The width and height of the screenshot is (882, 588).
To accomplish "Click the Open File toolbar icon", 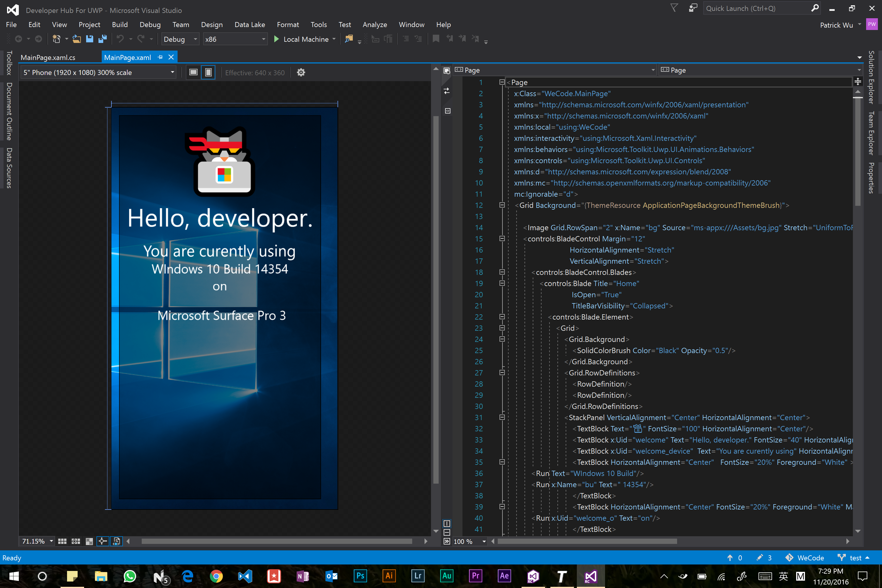I will pos(77,39).
